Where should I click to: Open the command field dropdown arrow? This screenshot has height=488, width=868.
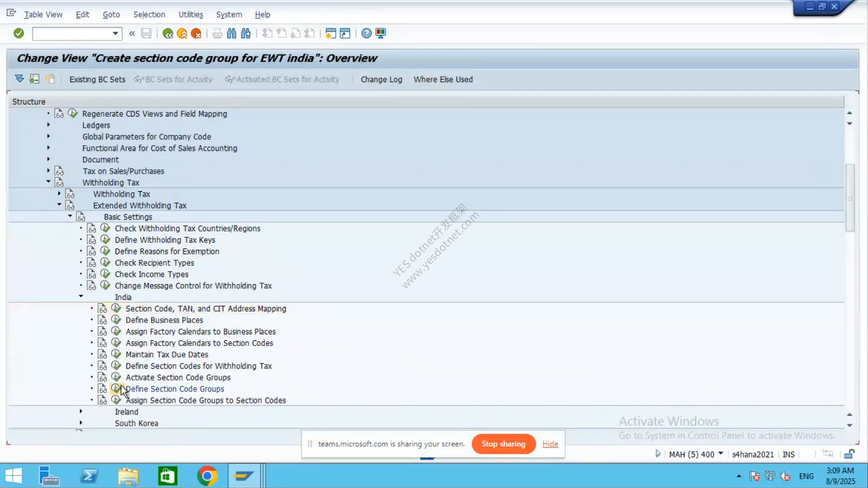[115, 33]
